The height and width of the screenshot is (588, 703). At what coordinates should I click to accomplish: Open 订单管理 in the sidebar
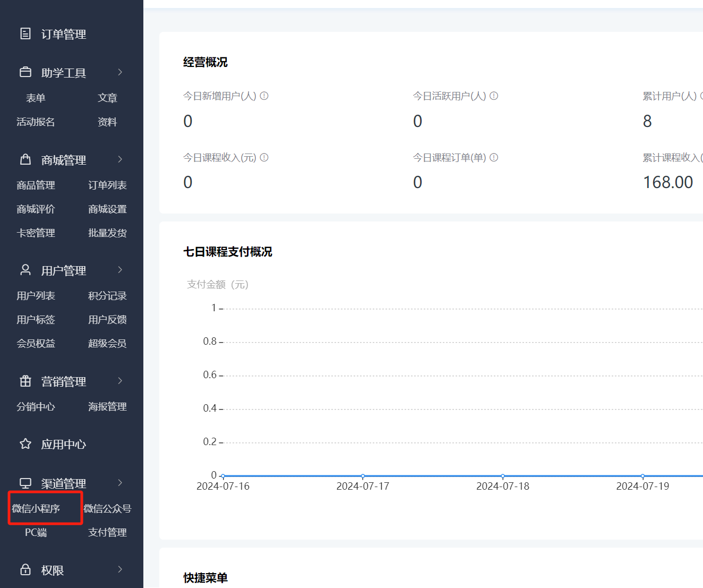click(x=64, y=35)
